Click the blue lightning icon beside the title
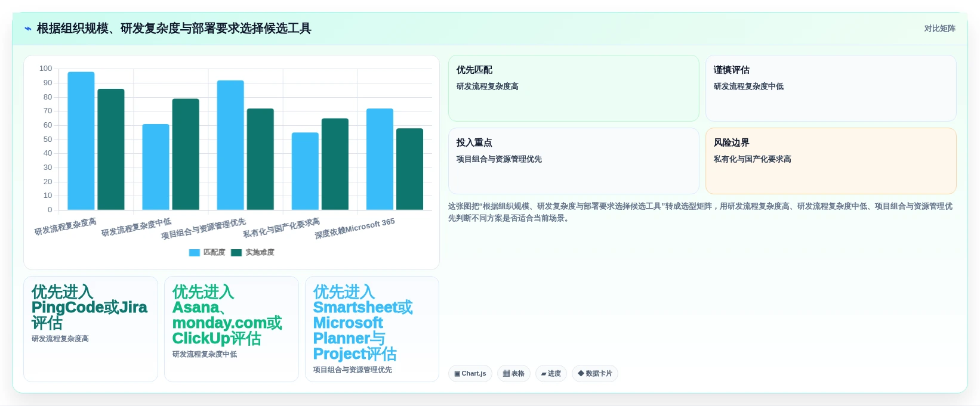The width and height of the screenshot is (980, 406). point(27,29)
